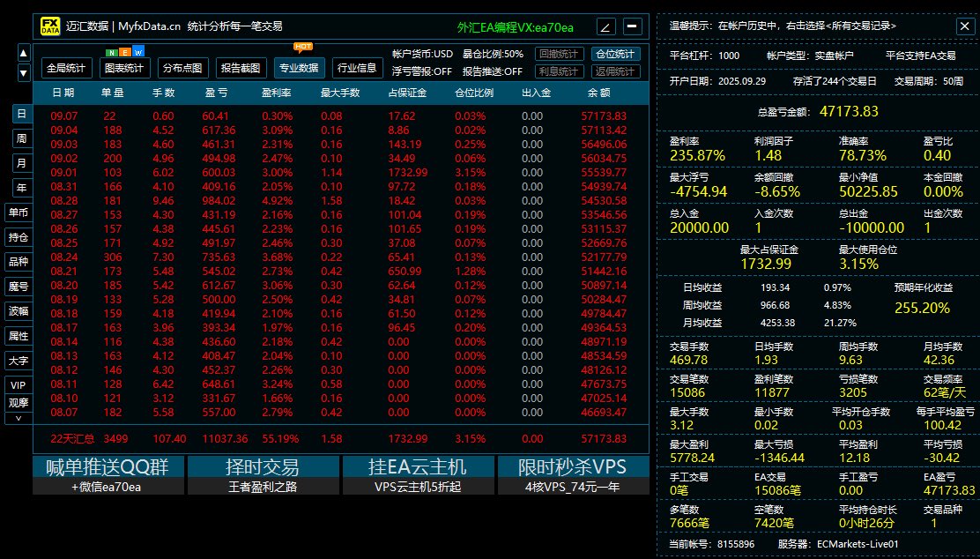Switch to 专业数据 tab
980x559 pixels.
[x=299, y=68]
